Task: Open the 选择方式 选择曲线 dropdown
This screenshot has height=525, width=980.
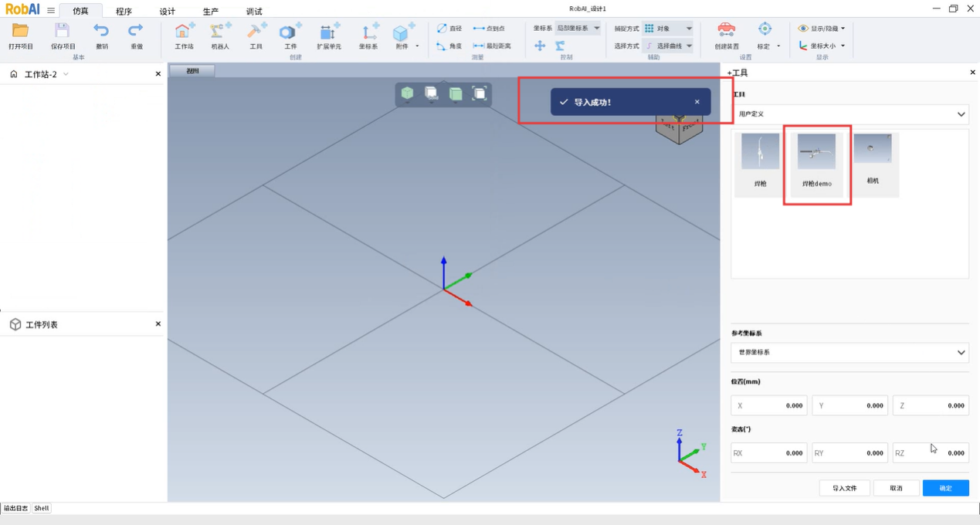Action: 668,46
